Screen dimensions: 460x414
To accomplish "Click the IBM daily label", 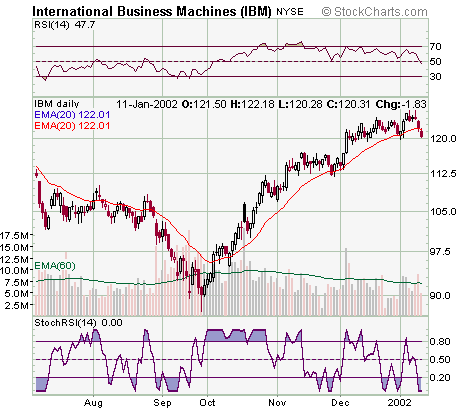I will 57,104.
